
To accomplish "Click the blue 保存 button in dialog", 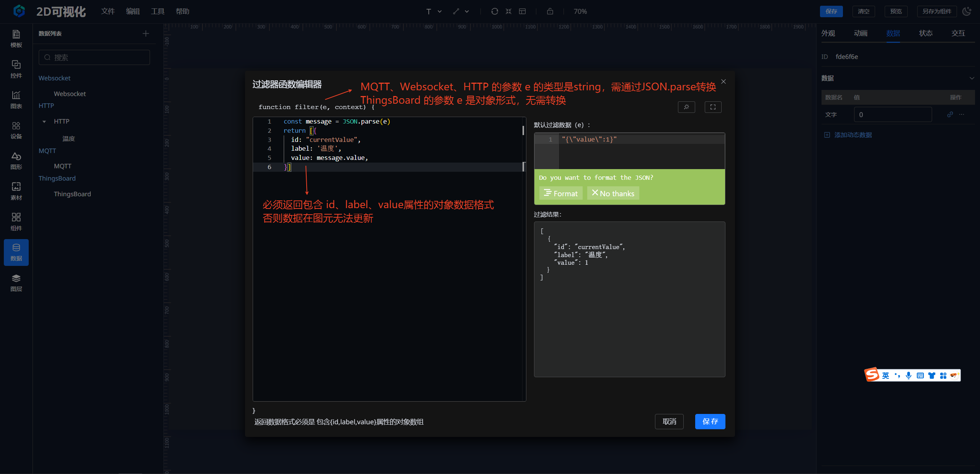I will click(x=710, y=421).
